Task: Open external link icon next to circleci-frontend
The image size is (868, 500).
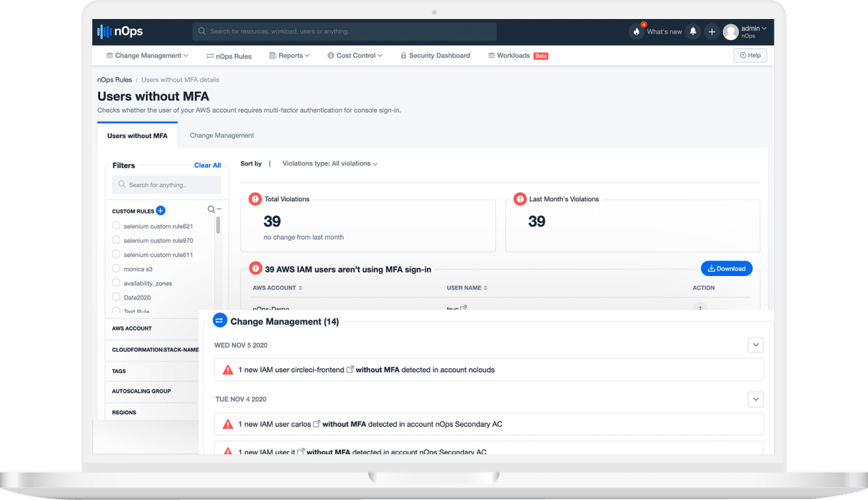Action: click(x=350, y=369)
